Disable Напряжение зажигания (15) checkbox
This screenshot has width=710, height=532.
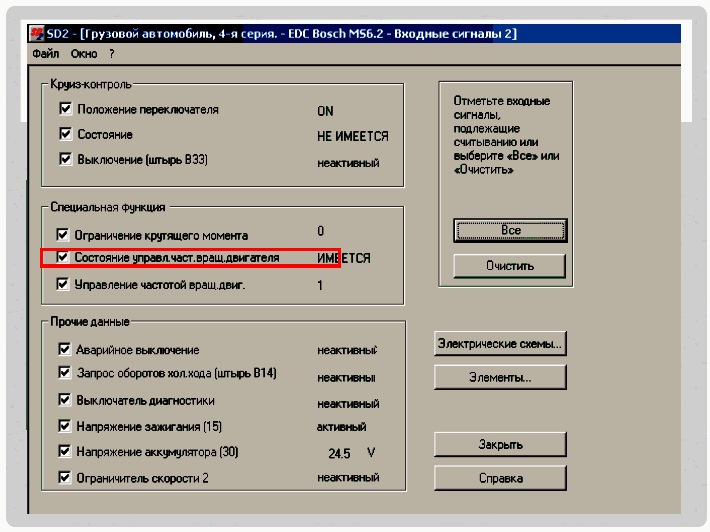pos(66,427)
